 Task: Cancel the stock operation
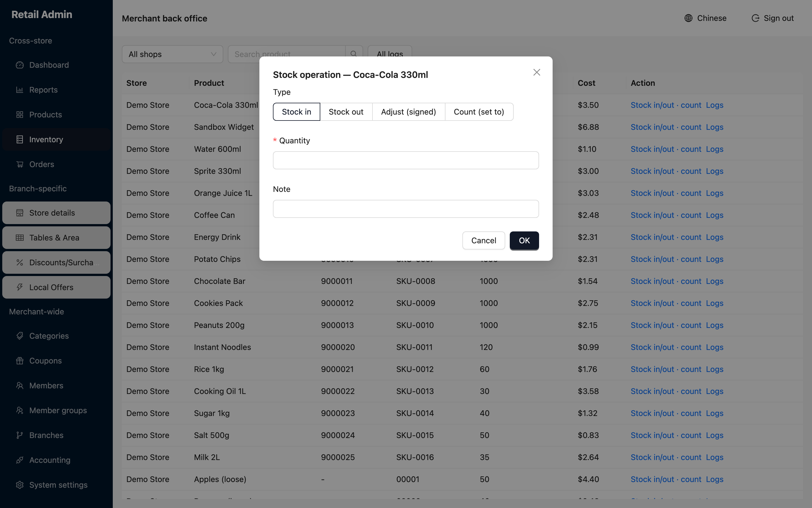coord(484,240)
